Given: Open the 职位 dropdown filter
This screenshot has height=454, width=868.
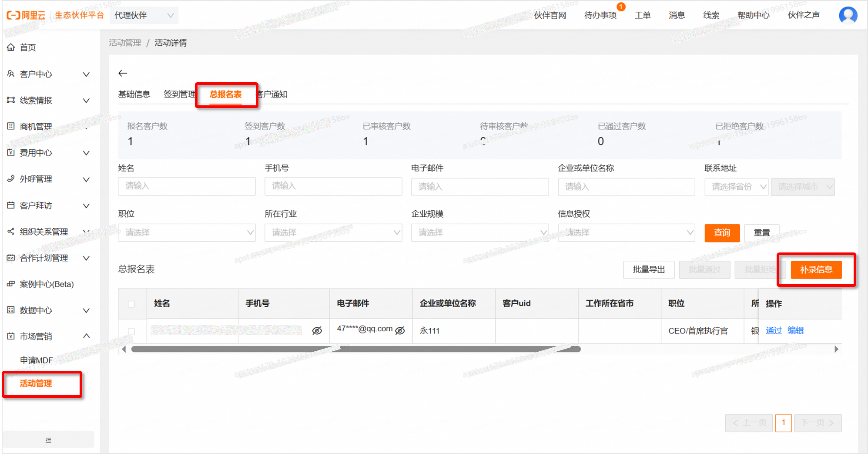Looking at the screenshot, I should point(187,232).
